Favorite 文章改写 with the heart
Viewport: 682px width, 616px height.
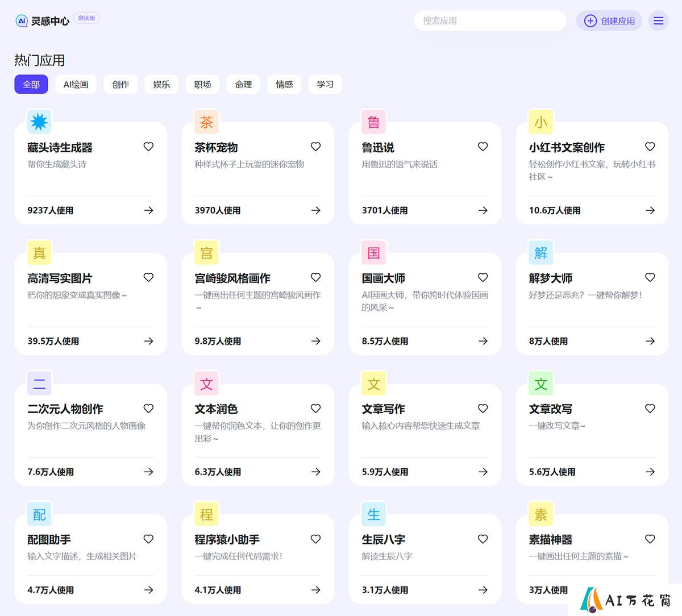(x=650, y=409)
